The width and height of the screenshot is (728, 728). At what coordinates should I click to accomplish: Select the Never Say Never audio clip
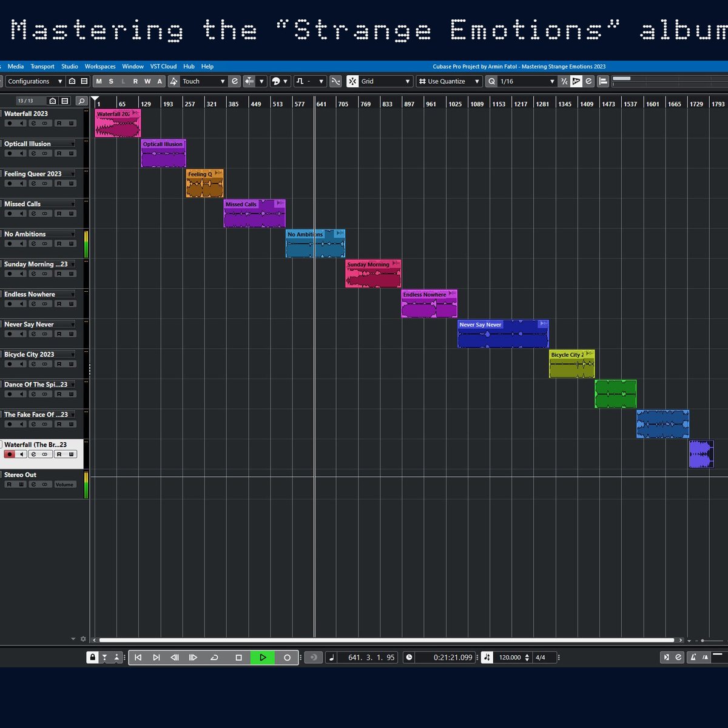coord(503,334)
